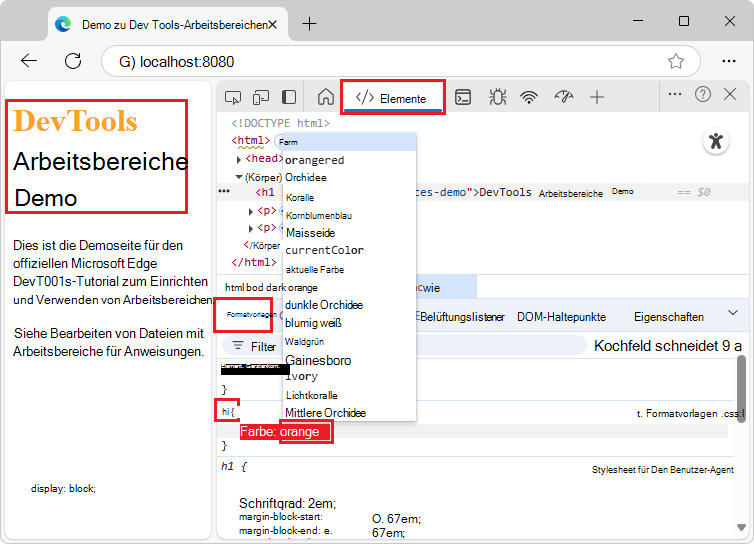The height and width of the screenshot is (544, 754).
Task: Open the DOM-Haltepunkte tab
Action: point(561,317)
